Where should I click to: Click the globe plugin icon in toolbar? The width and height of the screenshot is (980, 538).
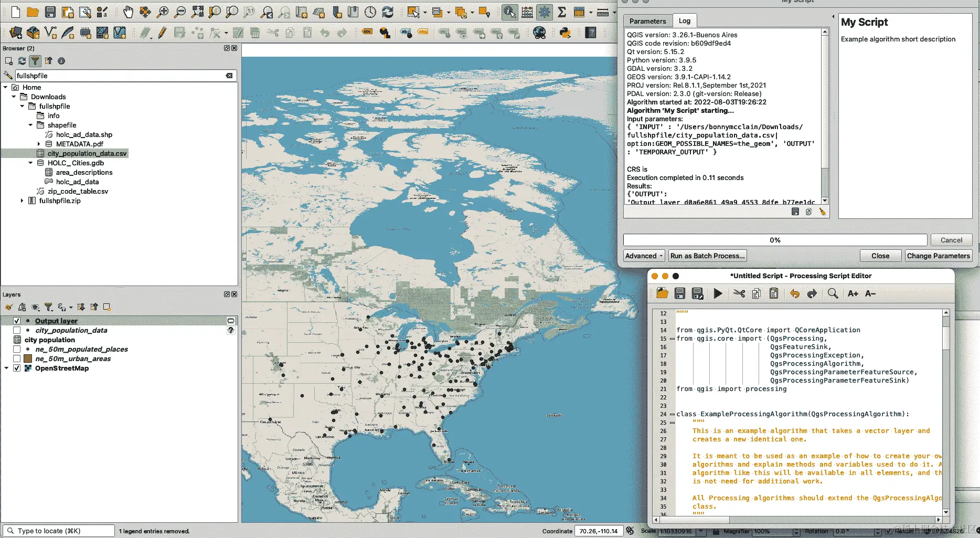(539, 33)
